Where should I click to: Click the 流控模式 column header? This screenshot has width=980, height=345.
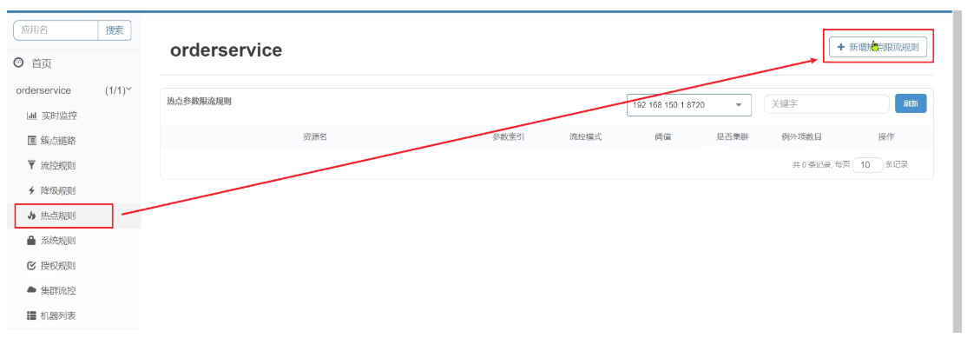click(x=585, y=137)
